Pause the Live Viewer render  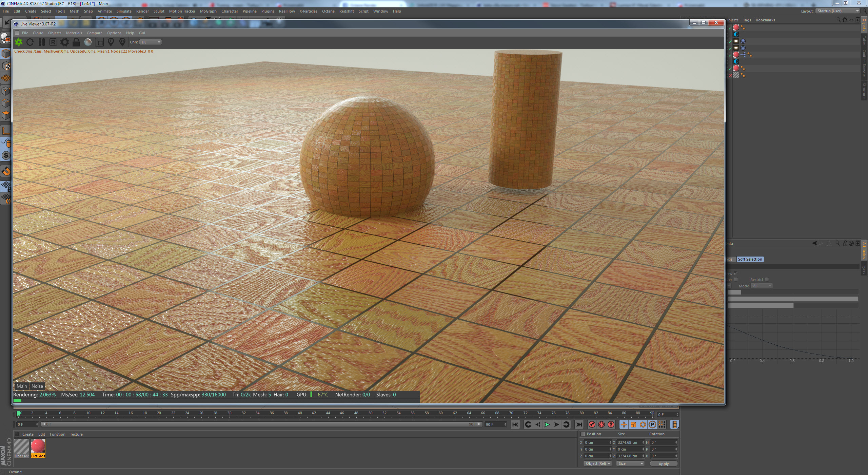[x=42, y=42]
